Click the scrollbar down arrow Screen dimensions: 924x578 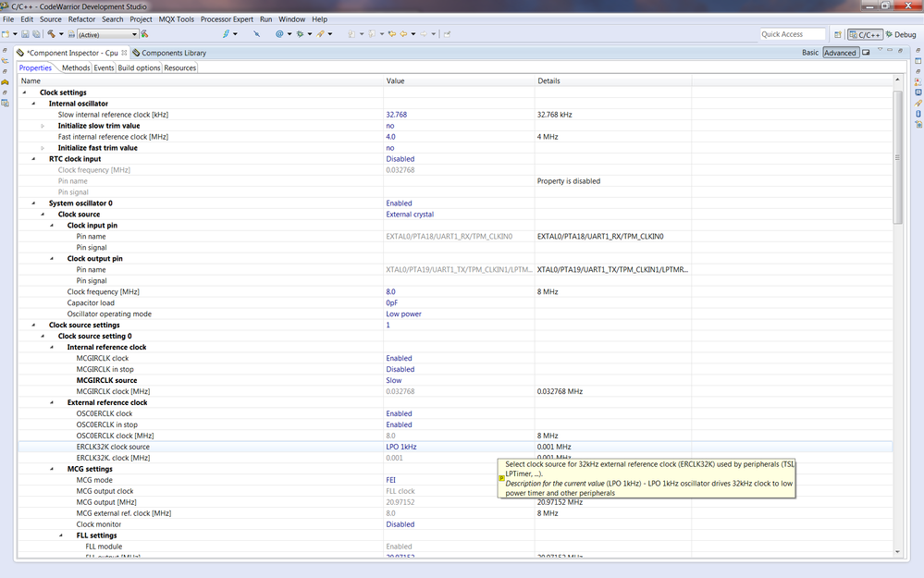coord(897,552)
